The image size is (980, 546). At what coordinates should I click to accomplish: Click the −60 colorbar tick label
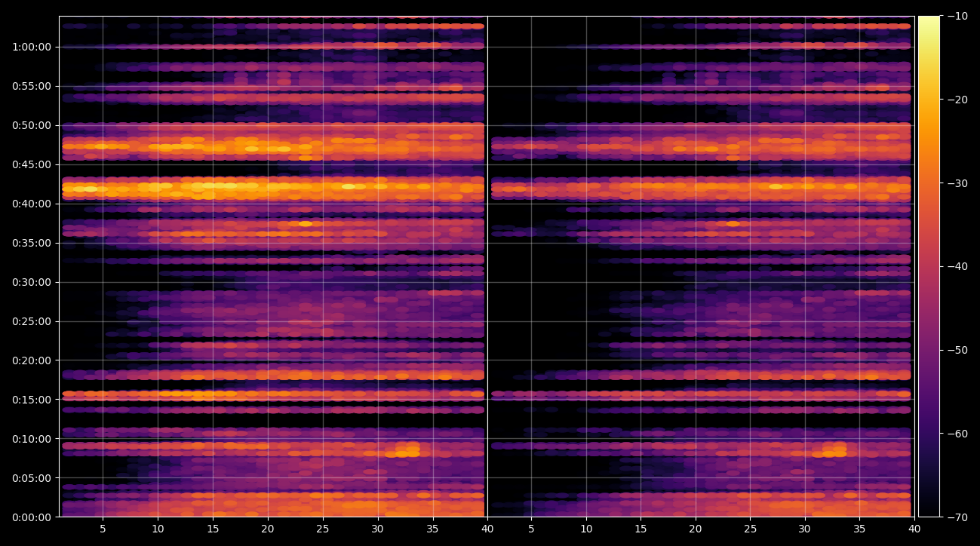957,434
